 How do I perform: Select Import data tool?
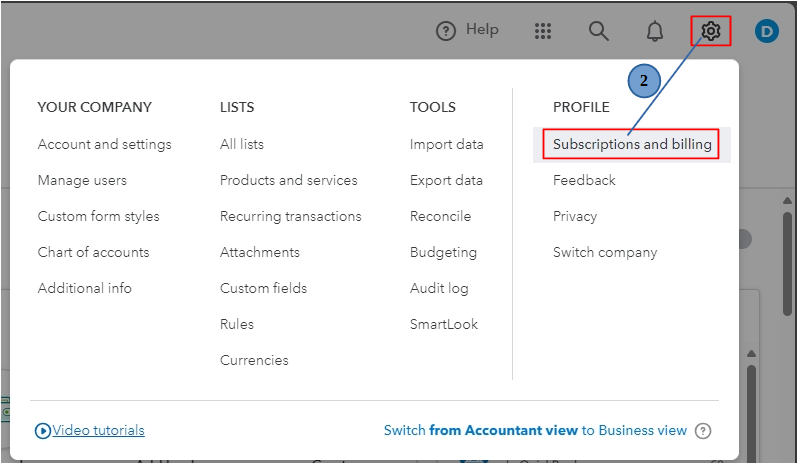[446, 144]
